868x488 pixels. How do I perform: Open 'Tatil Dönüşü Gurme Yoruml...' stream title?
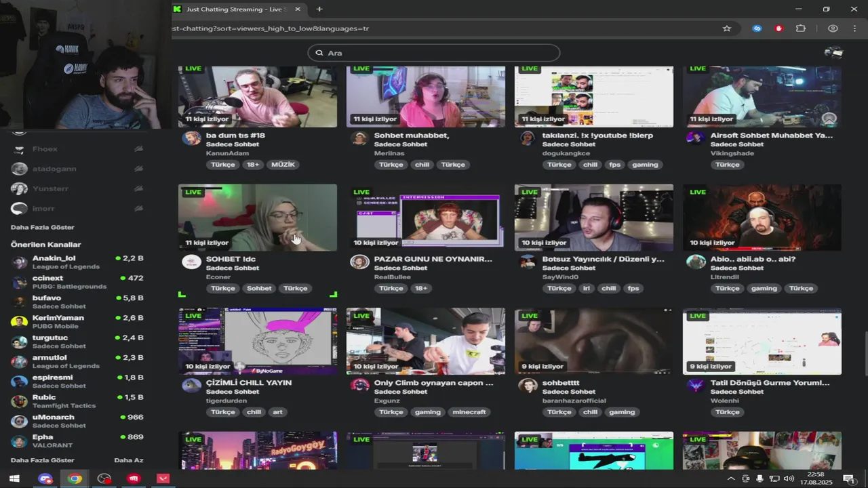pos(770,383)
